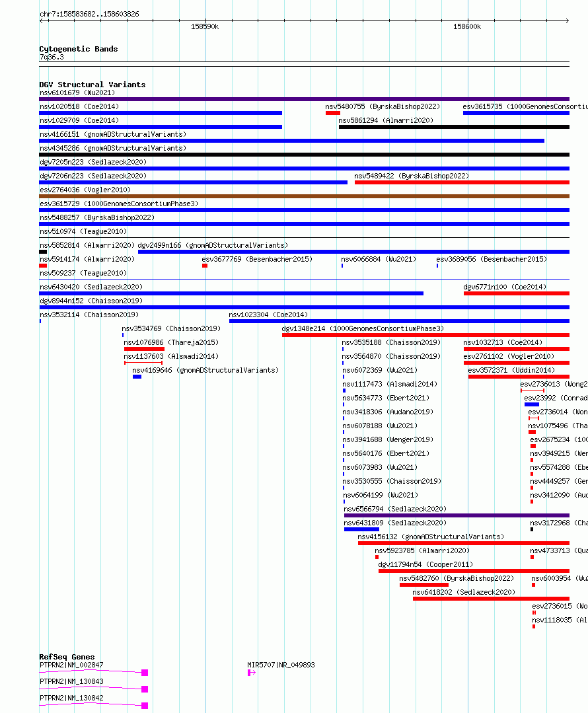Click nsv1023304 (Coe2014) label
The width and height of the screenshot is (588, 713).
(268, 315)
